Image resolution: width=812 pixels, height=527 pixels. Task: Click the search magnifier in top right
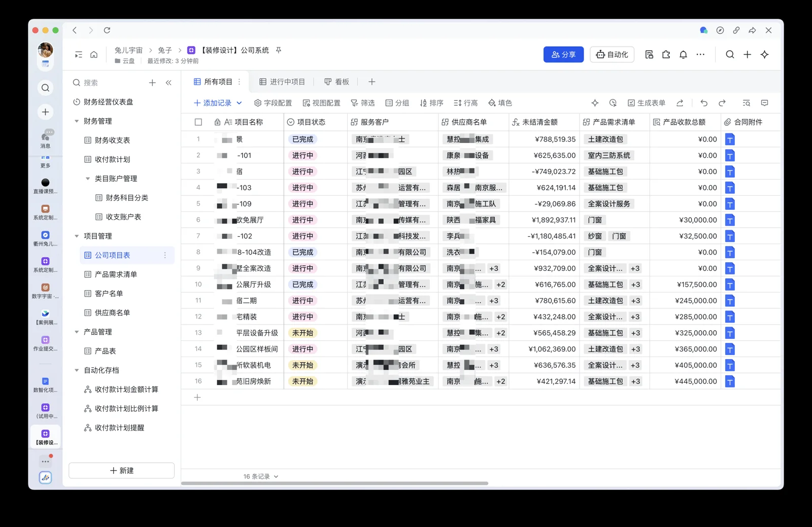pos(730,55)
